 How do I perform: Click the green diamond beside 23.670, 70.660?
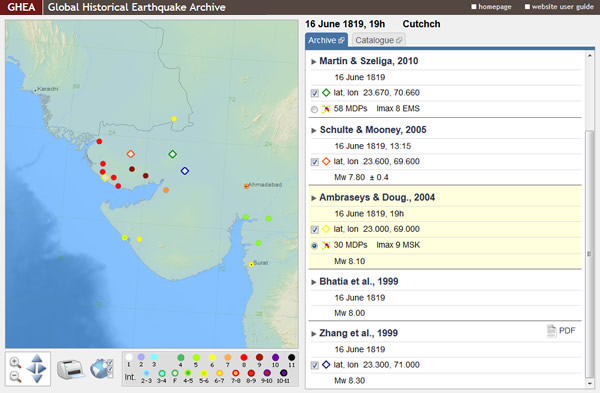326,93
